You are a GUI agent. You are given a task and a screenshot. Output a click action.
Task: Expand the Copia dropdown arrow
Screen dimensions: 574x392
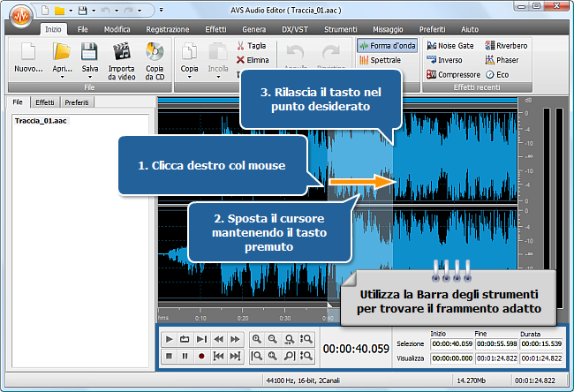[189, 77]
